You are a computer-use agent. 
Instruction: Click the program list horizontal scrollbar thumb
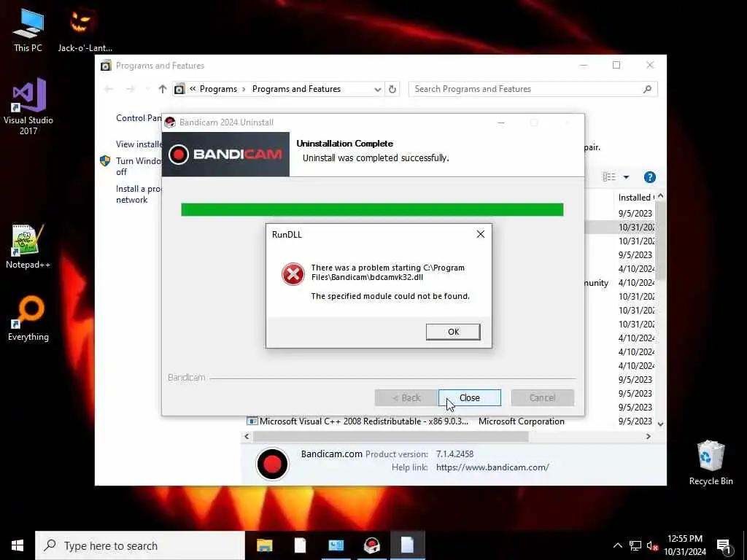(x=391, y=436)
